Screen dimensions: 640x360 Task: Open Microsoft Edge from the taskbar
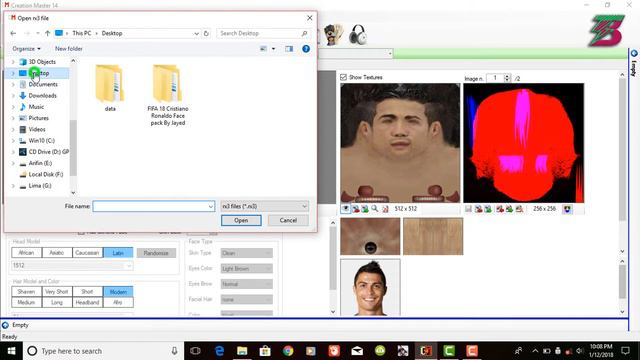(x=219, y=351)
